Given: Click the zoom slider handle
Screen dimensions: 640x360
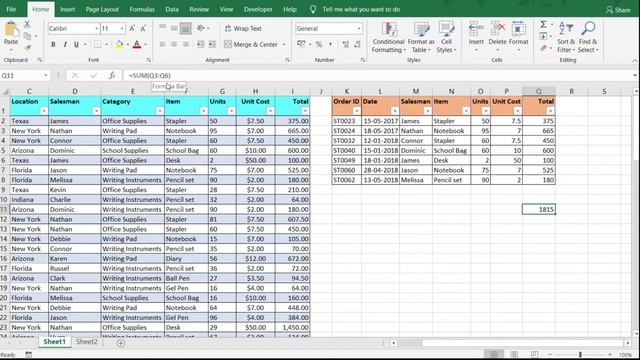Looking at the screenshot, I should pos(580,354).
